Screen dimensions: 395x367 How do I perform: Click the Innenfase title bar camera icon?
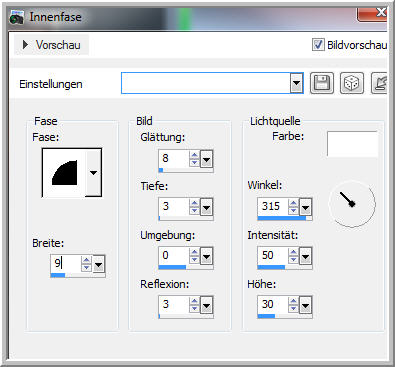[x=17, y=17]
